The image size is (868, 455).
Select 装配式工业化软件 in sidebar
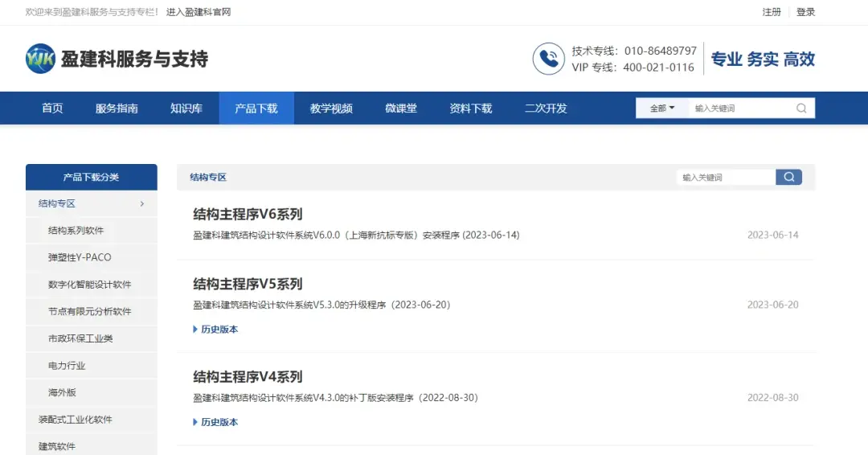click(x=92, y=420)
